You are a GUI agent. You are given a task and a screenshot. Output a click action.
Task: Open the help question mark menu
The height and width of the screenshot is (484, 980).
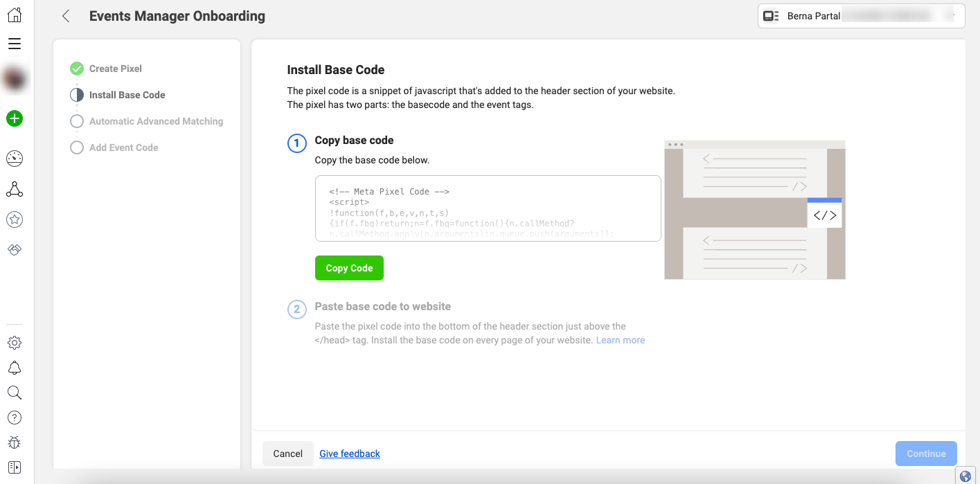[14, 417]
